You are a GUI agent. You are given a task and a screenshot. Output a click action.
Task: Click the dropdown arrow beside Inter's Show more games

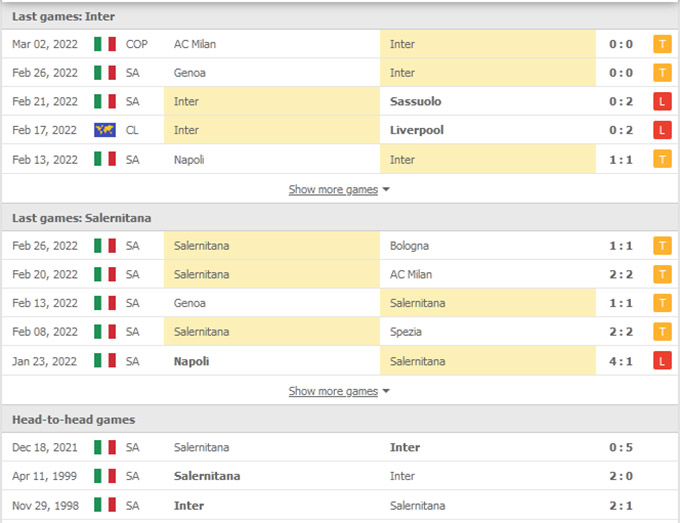[386, 190]
